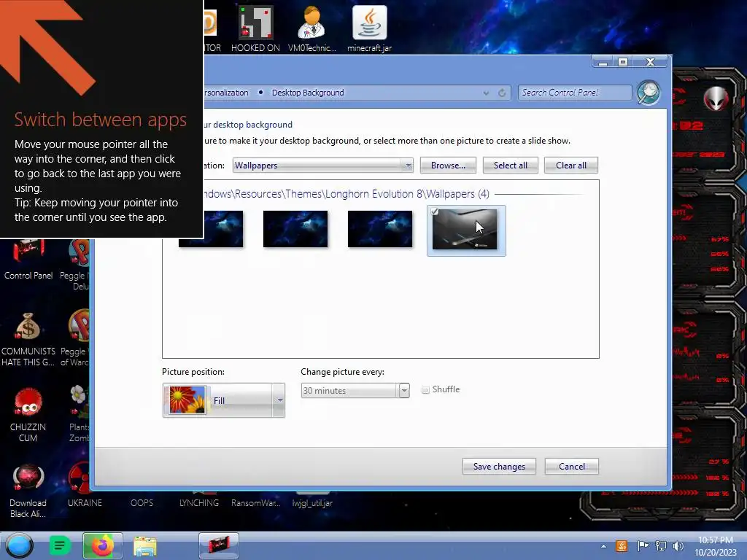Expand the picture location Wallpapers dropdown
Image resolution: width=747 pixels, height=560 pixels.
[x=407, y=166]
